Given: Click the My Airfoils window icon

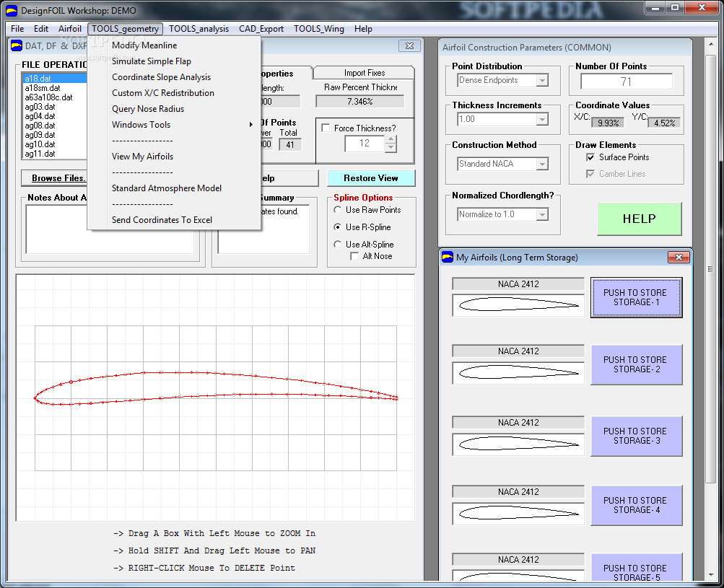Looking at the screenshot, I should [x=448, y=257].
